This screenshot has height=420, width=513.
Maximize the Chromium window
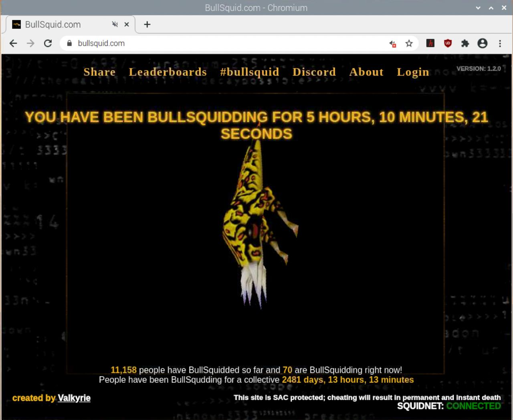tap(491, 8)
